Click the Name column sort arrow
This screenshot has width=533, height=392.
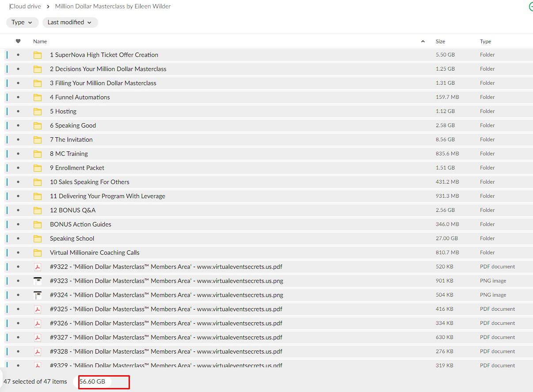(x=423, y=41)
